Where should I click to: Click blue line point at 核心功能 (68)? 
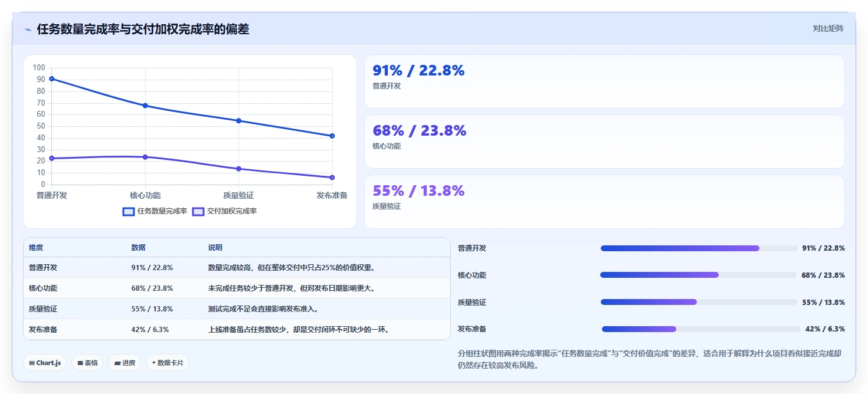(145, 106)
